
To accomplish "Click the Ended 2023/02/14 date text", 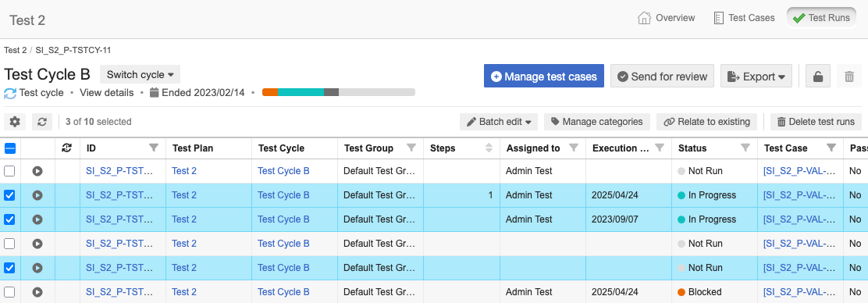I will click(x=203, y=93).
